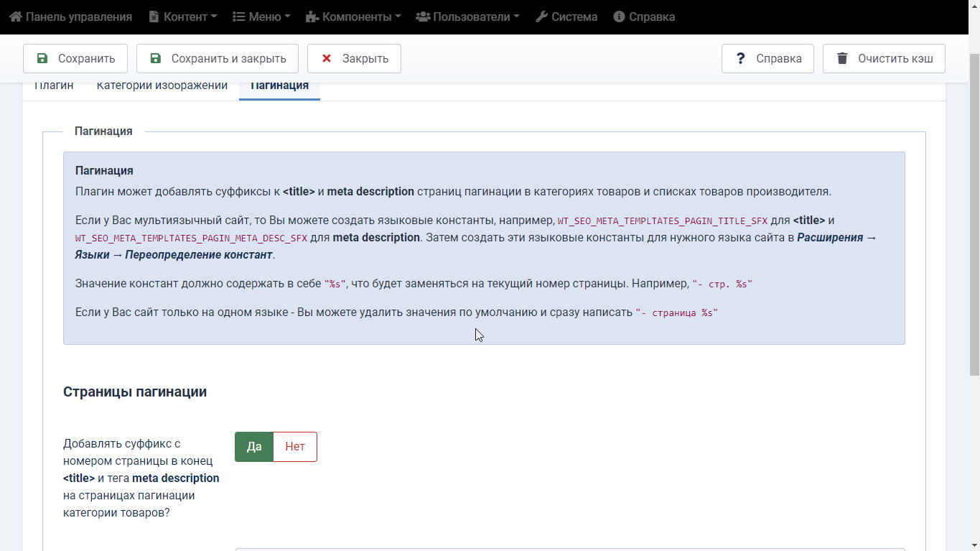Click the info icon beside Справка in the top menu

(x=619, y=17)
